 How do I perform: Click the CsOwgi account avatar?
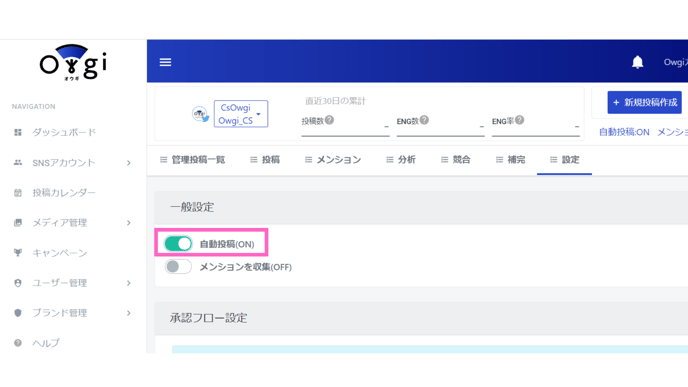[x=200, y=114]
